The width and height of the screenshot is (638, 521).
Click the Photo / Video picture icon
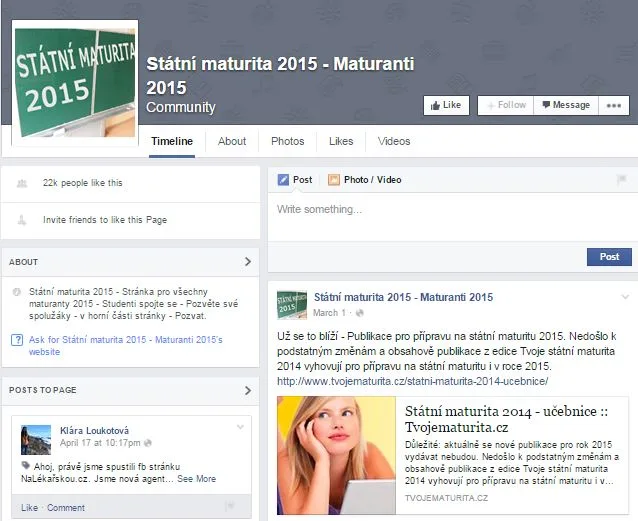click(x=334, y=180)
